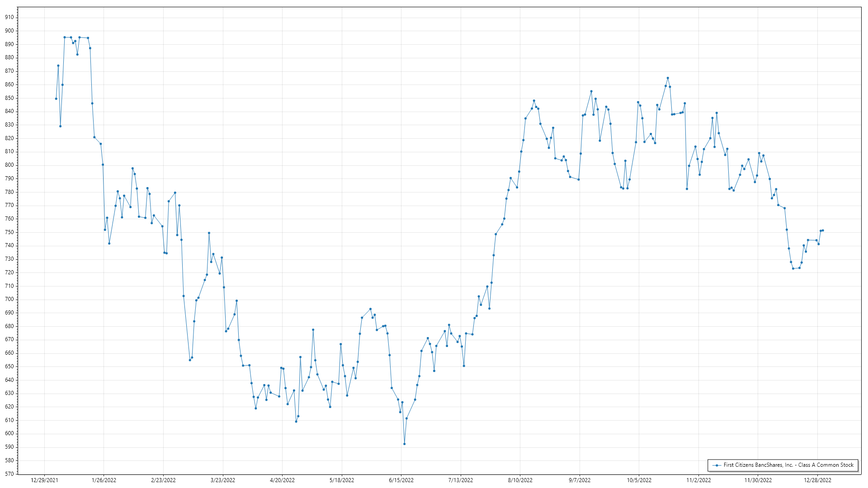Click the 750 y-axis tick label
The width and height of the screenshot is (868, 488).
click(9, 232)
